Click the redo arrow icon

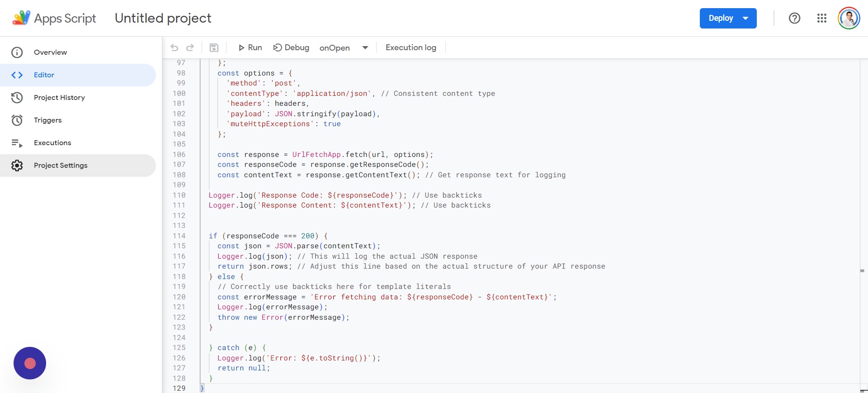tap(190, 47)
